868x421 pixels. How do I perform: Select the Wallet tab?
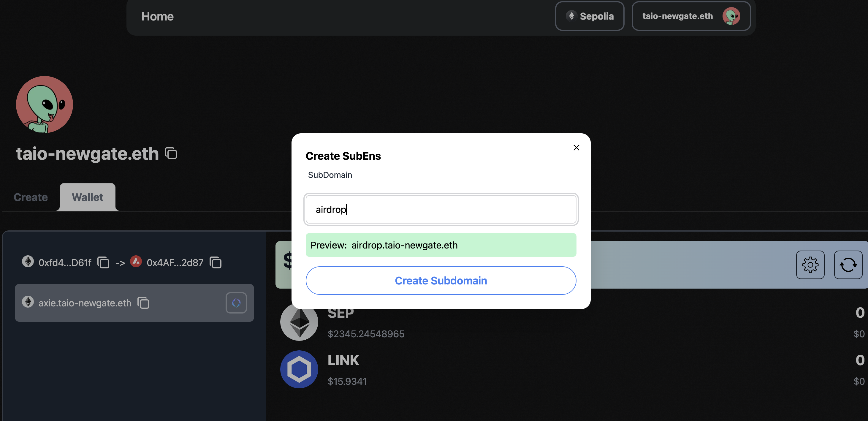tap(88, 197)
